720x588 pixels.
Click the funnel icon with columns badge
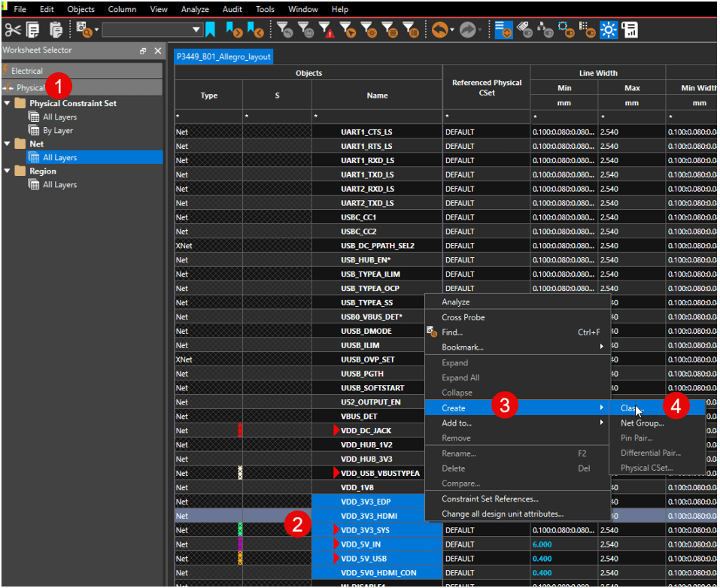pos(411,30)
